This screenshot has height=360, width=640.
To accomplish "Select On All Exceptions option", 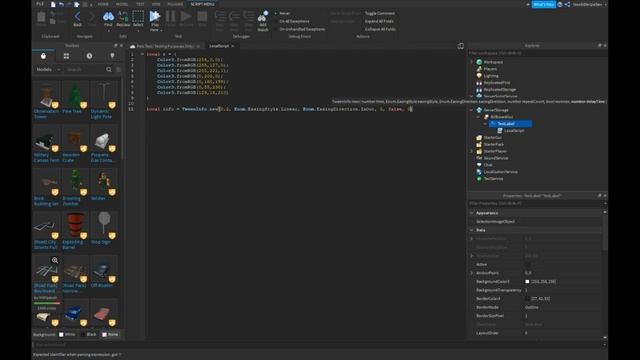I will [x=291, y=21].
